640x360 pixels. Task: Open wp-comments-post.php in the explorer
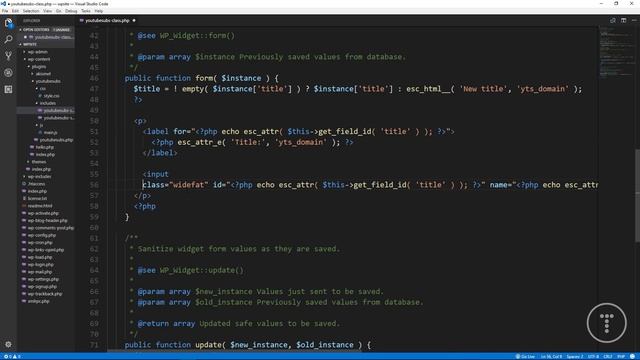click(50, 228)
